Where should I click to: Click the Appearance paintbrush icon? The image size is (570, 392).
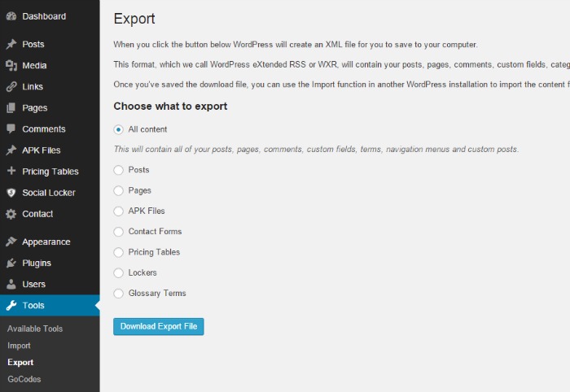(x=11, y=242)
